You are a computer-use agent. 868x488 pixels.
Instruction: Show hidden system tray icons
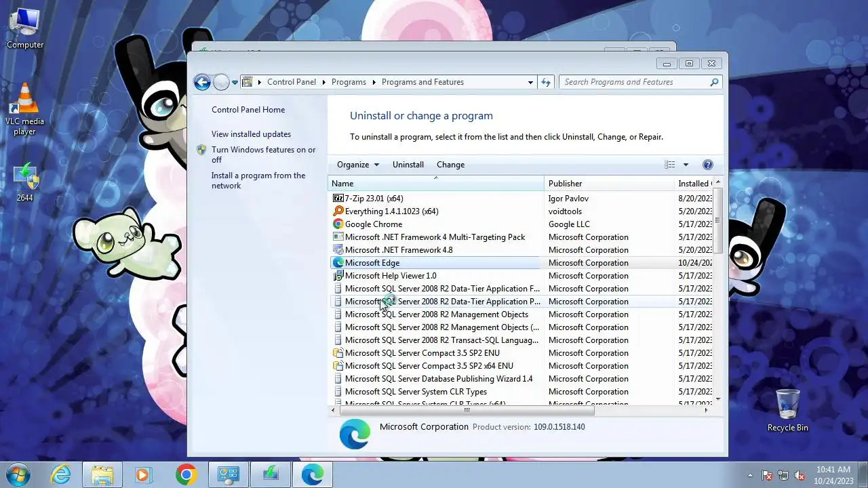750,476
